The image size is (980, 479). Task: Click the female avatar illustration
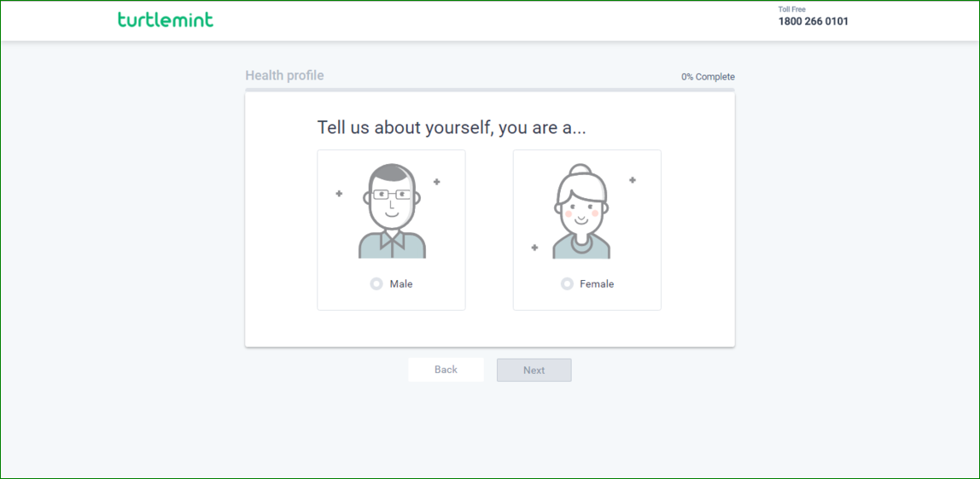point(581,212)
